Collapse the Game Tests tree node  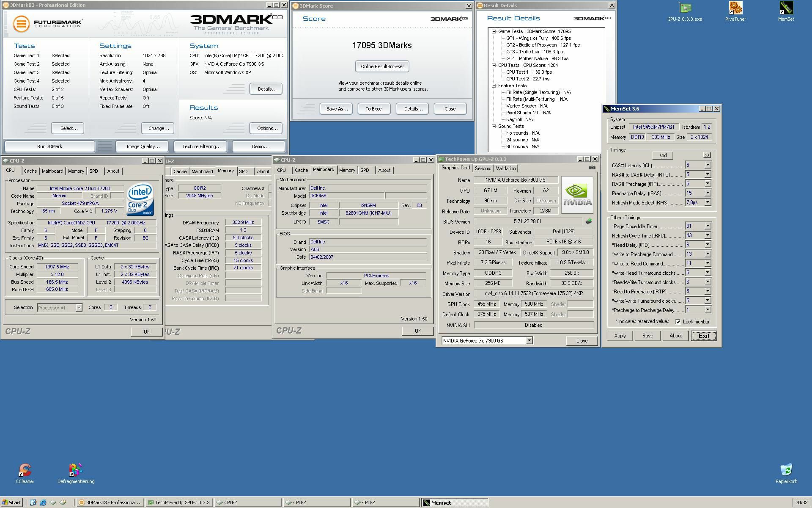(x=494, y=31)
